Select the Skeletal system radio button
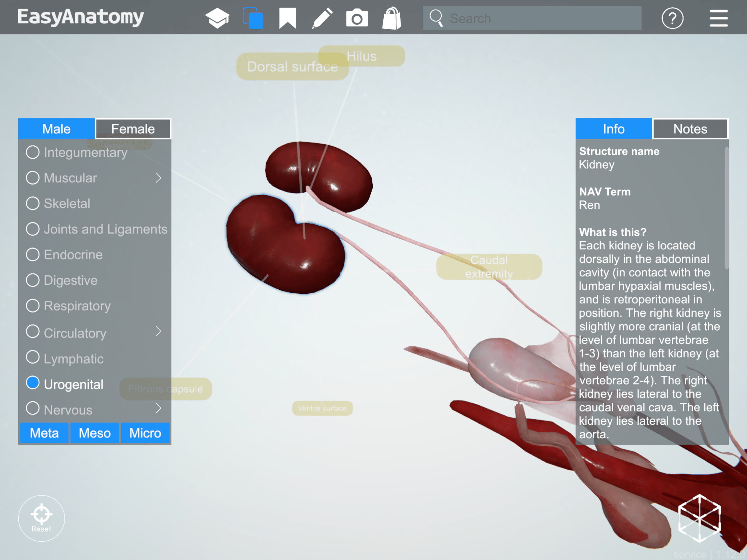The height and width of the screenshot is (560, 747). pos(33,203)
